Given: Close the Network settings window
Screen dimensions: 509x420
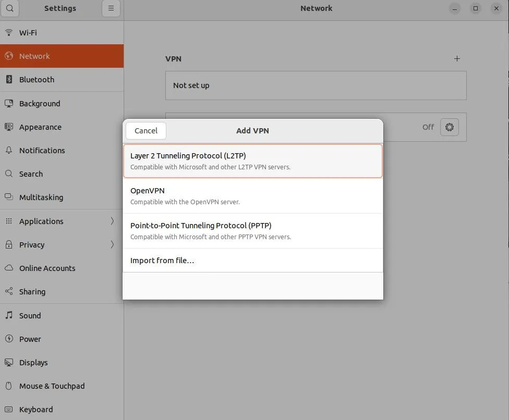Looking at the screenshot, I should point(496,8).
